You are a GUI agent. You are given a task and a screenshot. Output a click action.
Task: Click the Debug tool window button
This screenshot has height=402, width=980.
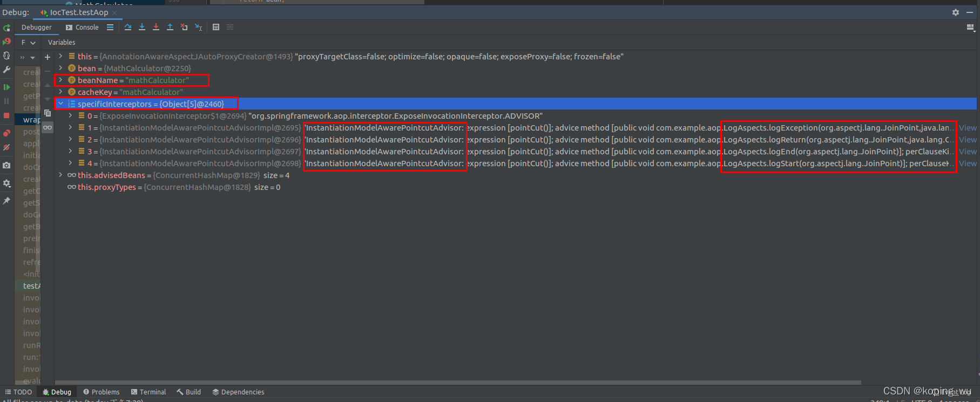pyautogui.click(x=57, y=392)
